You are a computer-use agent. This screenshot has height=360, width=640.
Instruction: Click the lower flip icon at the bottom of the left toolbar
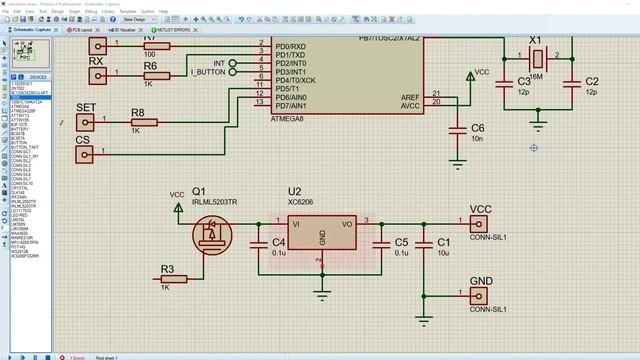point(4,244)
